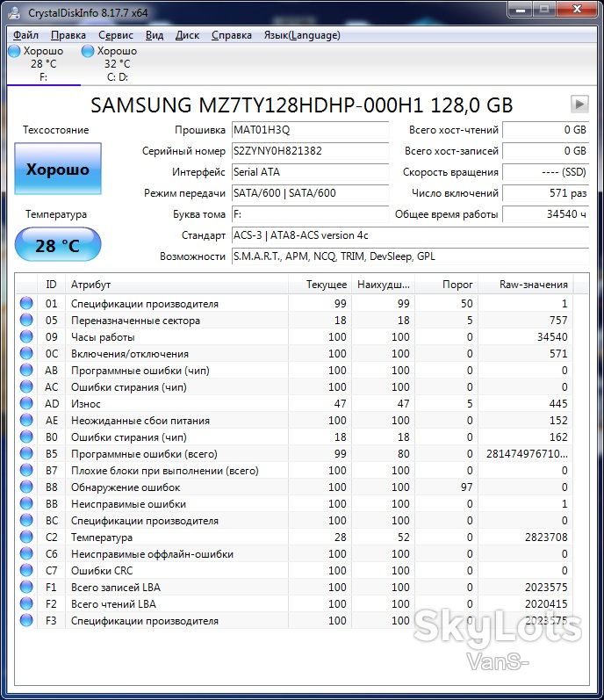Click the Буква тома field
This screenshot has height=700, width=604.
tap(310, 214)
